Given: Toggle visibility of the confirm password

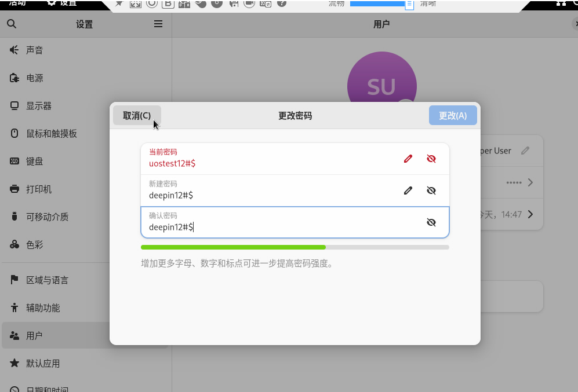Looking at the screenshot, I should coord(431,222).
